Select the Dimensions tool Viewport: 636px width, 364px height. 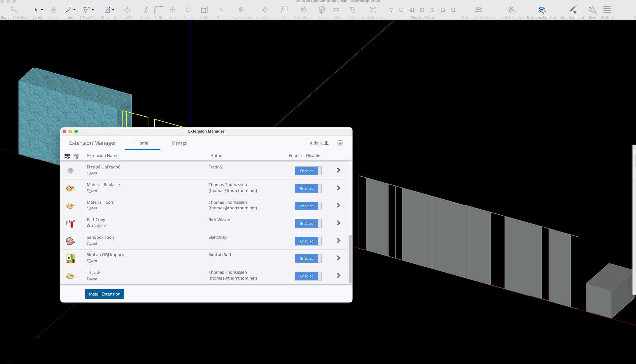pyautogui.click(x=265, y=10)
